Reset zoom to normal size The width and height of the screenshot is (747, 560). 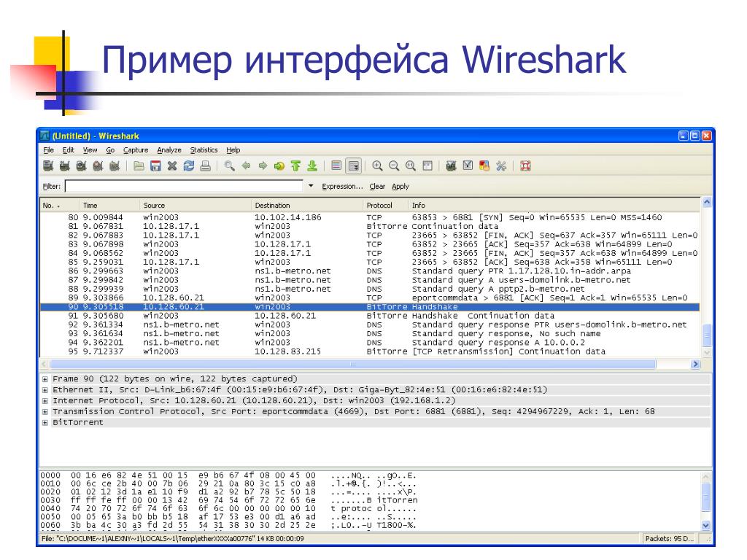pos(411,166)
